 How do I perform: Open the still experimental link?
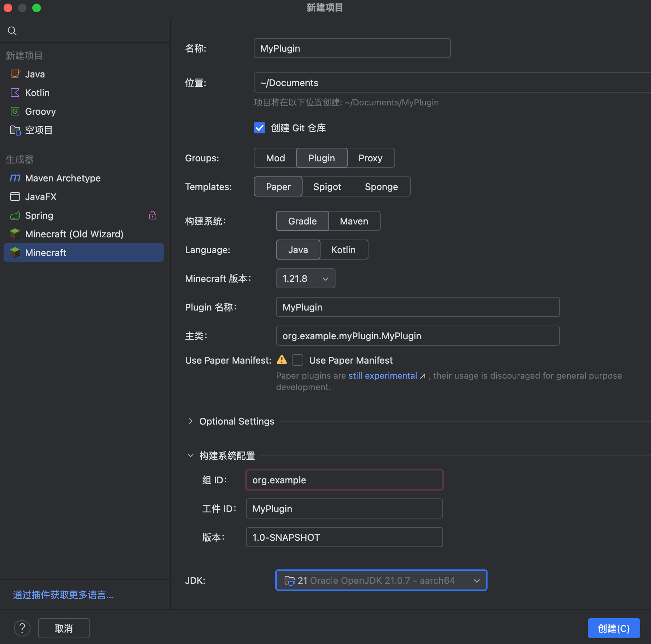pyautogui.click(x=382, y=375)
